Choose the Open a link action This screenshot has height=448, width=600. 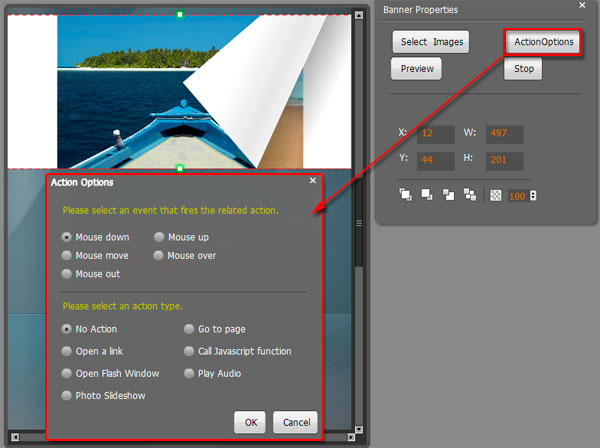[67, 351]
